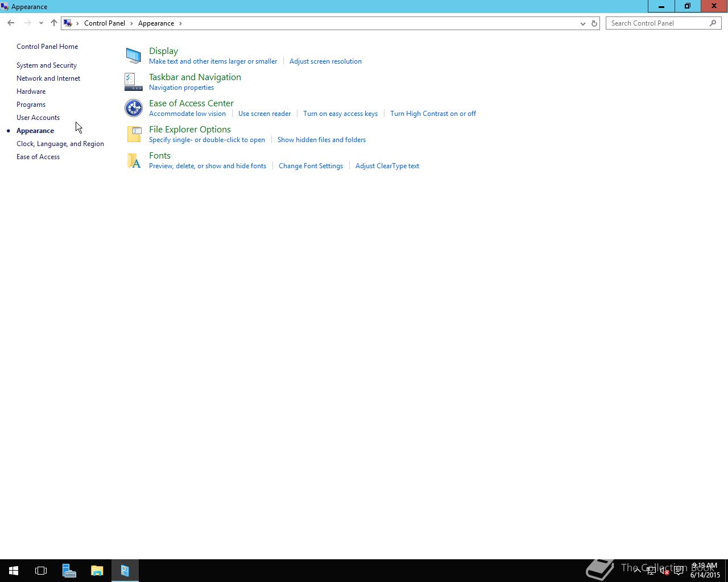Select Hardware in the sidebar
The width and height of the screenshot is (728, 582).
(31, 92)
